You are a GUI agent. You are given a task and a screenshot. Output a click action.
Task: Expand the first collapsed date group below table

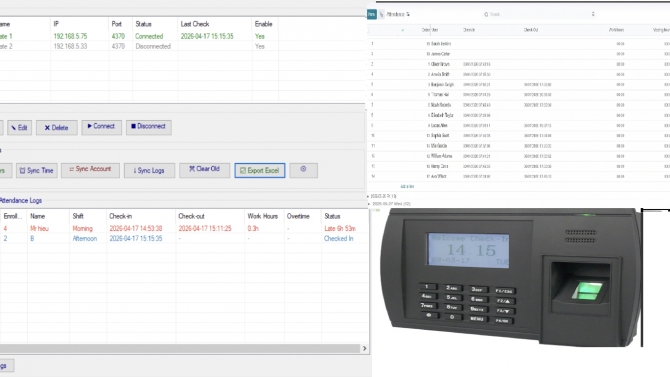click(x=382, y=196)
